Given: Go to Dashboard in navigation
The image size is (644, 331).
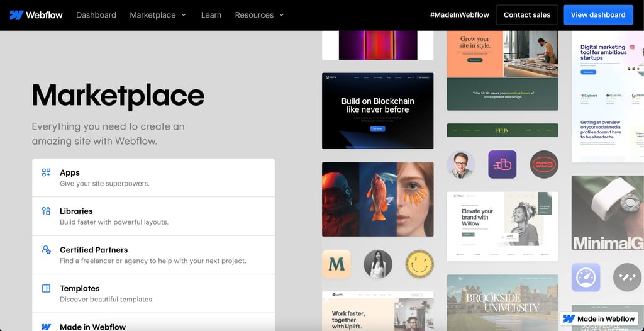Looking at the screenshot, I should click(96, 15).
